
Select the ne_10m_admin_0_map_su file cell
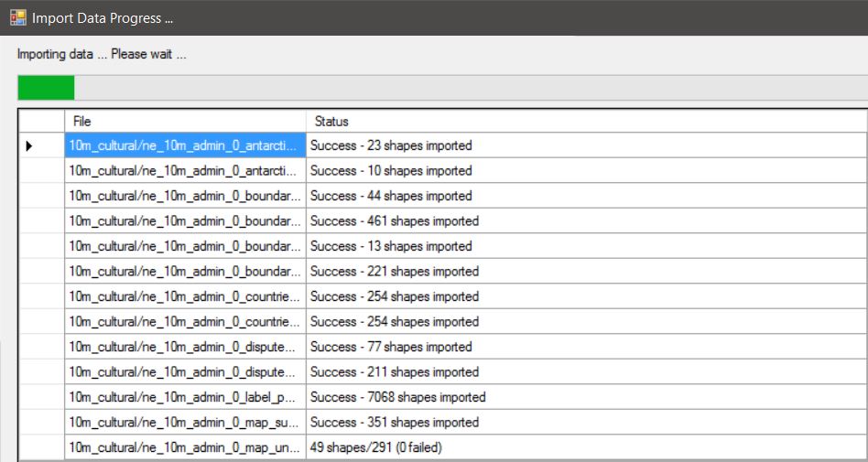point(185,423)
